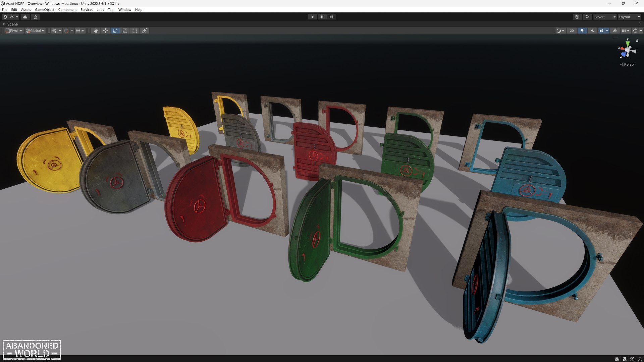The width and height of the screenshot is (644, 362).
Task: Click the grid visibility icon
Action: (x=54, y=31)
